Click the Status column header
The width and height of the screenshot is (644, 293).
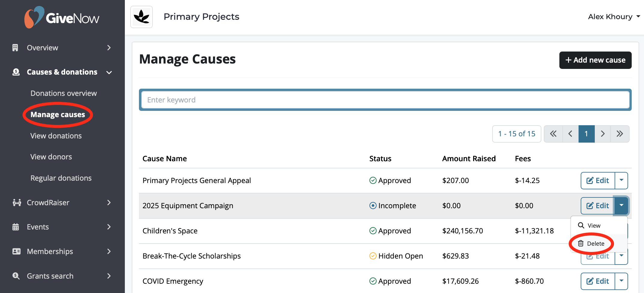380,158
